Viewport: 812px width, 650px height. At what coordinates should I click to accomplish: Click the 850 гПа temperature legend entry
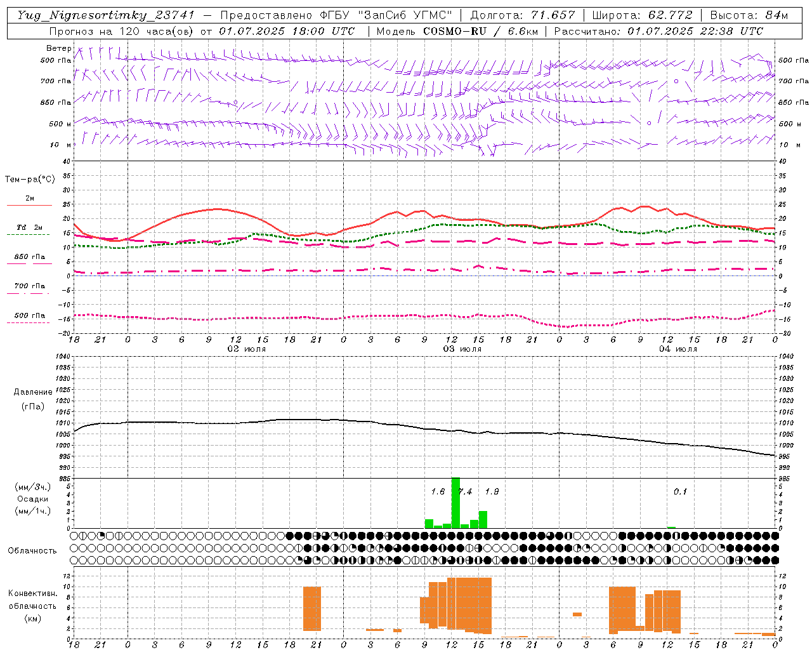[30, 257]
